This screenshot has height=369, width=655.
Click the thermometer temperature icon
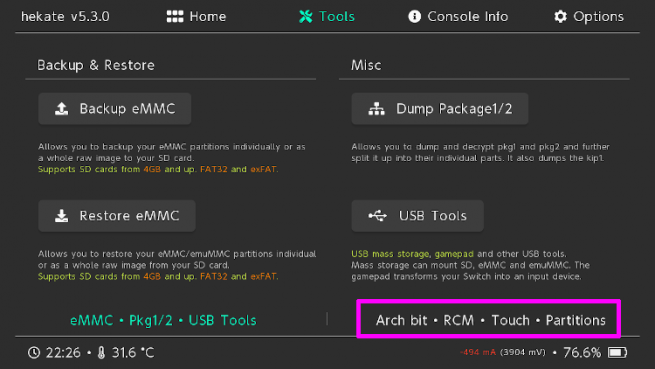[101, 352]
